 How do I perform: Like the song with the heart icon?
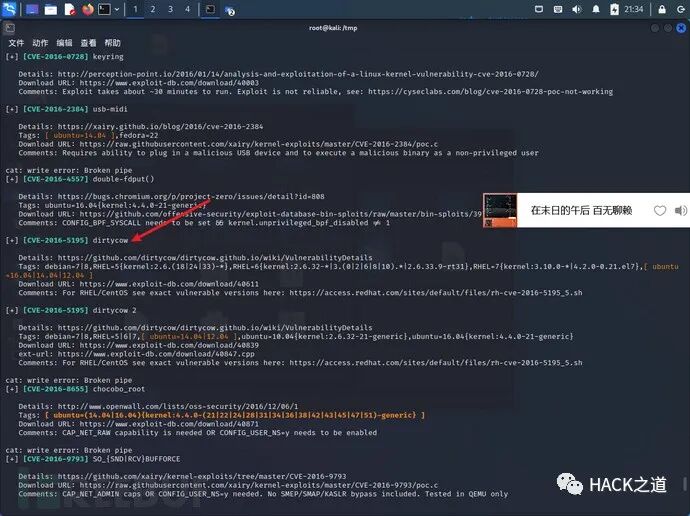pos(660,211)
